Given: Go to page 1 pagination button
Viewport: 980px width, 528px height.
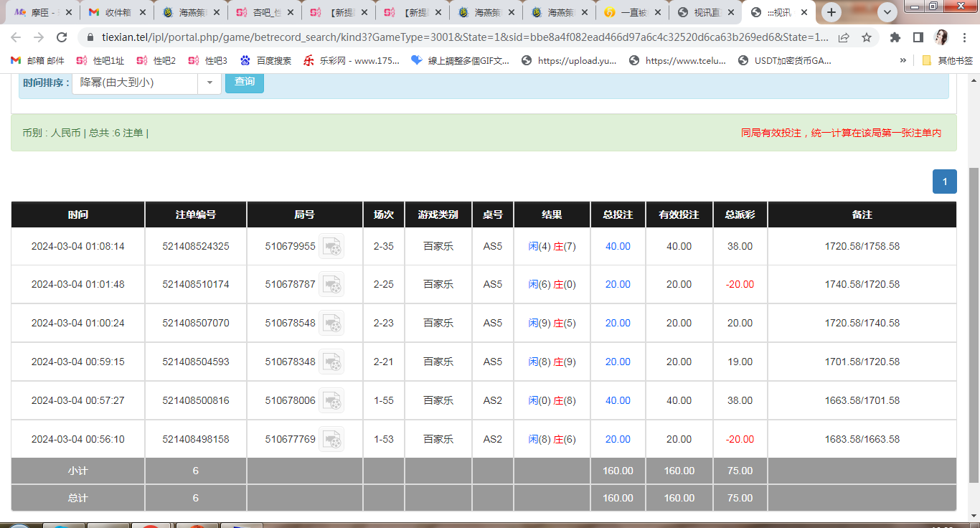Looking at the screenshot, I should 945,181.
